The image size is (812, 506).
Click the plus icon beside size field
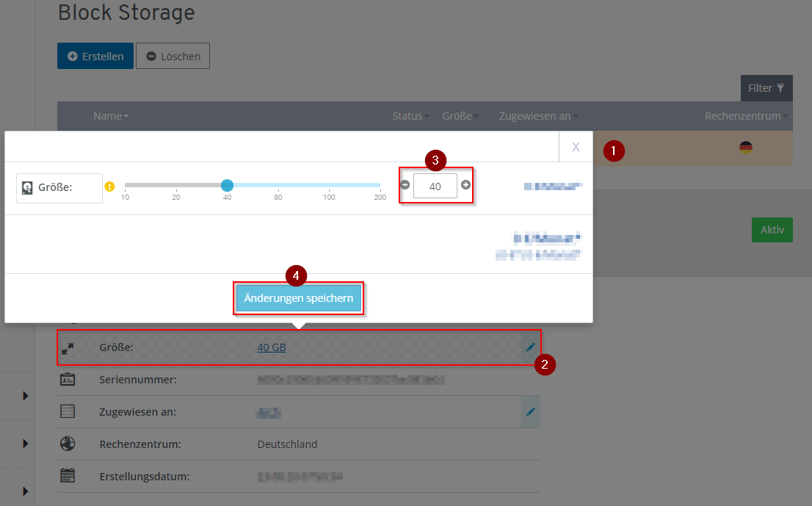[465, 185]
